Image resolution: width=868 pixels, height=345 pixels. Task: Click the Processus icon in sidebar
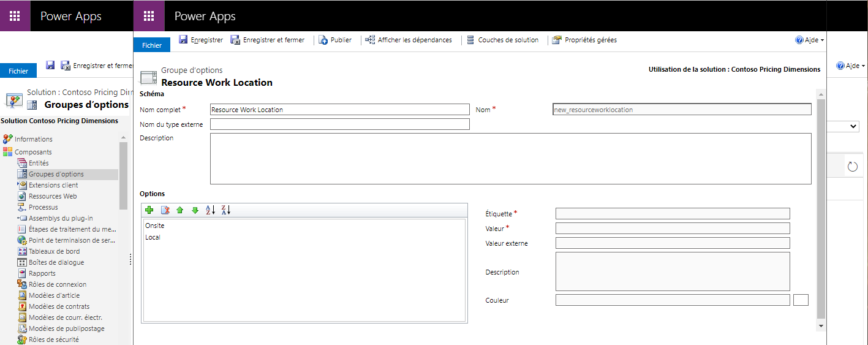[x=22, y=207]
